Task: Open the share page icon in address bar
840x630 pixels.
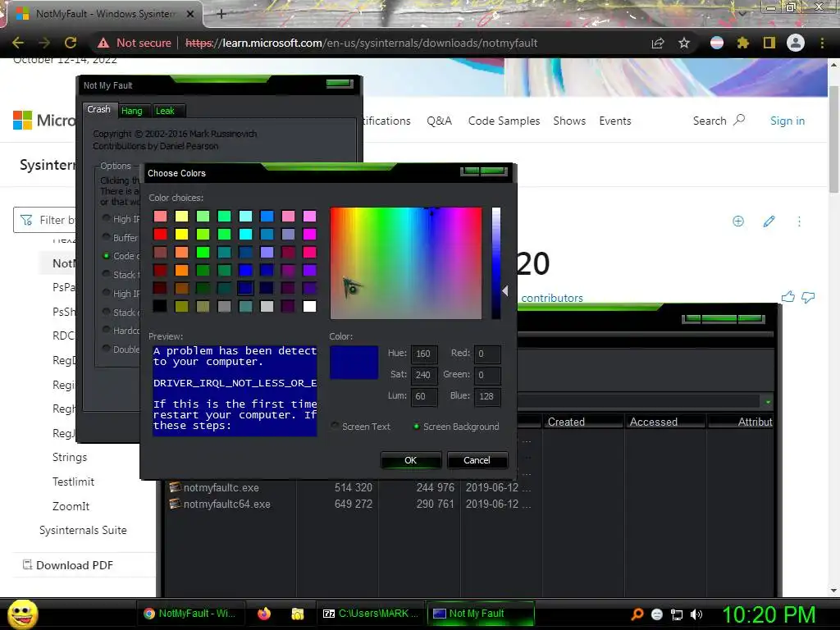Action: point(658,43)
